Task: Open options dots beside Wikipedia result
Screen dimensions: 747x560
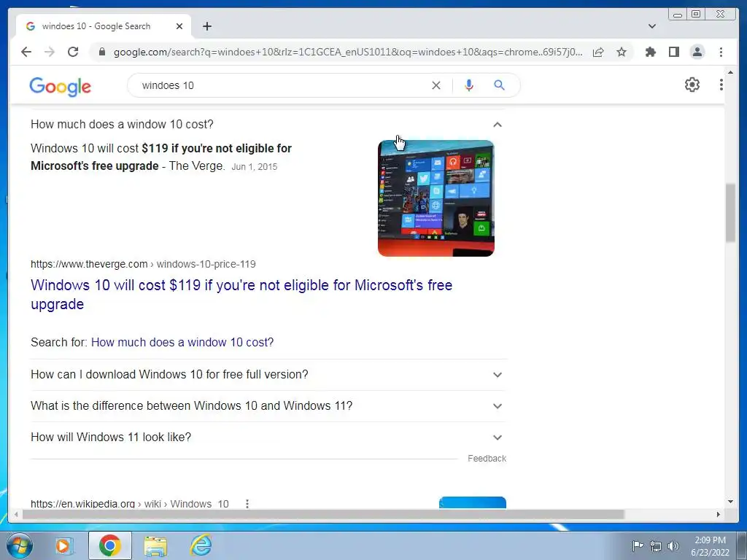Action: tap(247, 504)
